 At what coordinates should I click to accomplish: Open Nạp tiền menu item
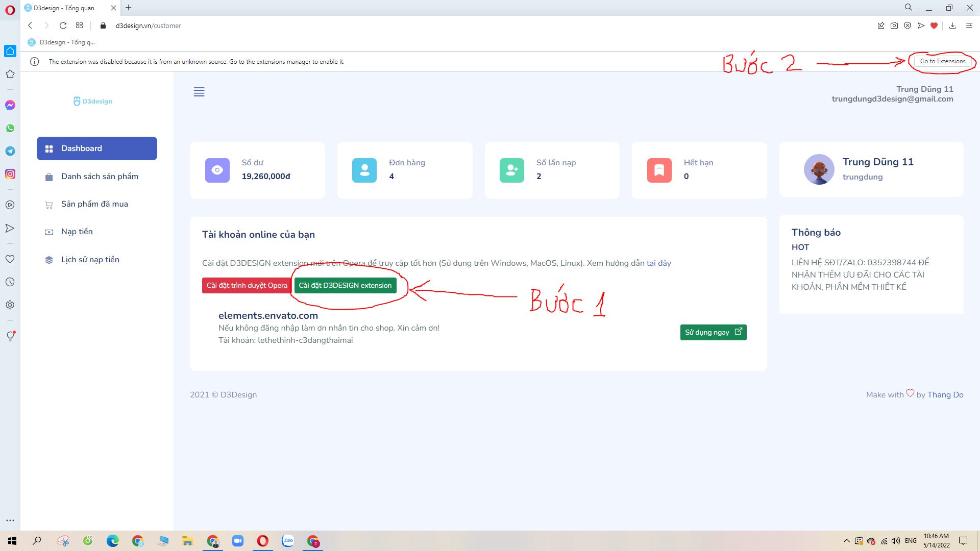tap(97, 232)
